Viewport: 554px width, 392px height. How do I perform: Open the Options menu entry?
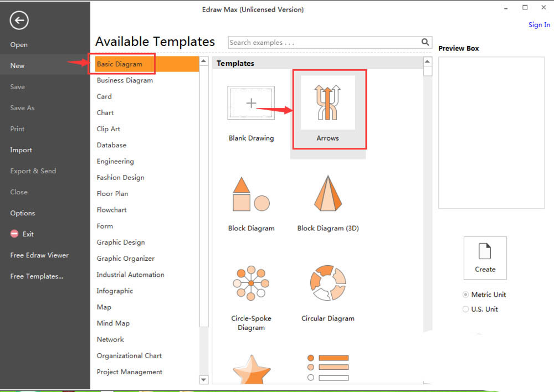(22, 213)
